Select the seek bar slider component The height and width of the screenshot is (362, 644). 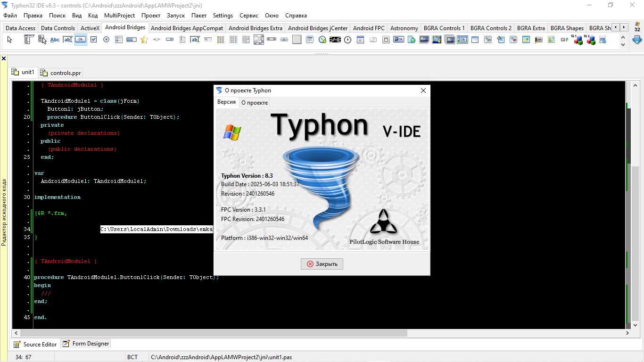point(157,40)
